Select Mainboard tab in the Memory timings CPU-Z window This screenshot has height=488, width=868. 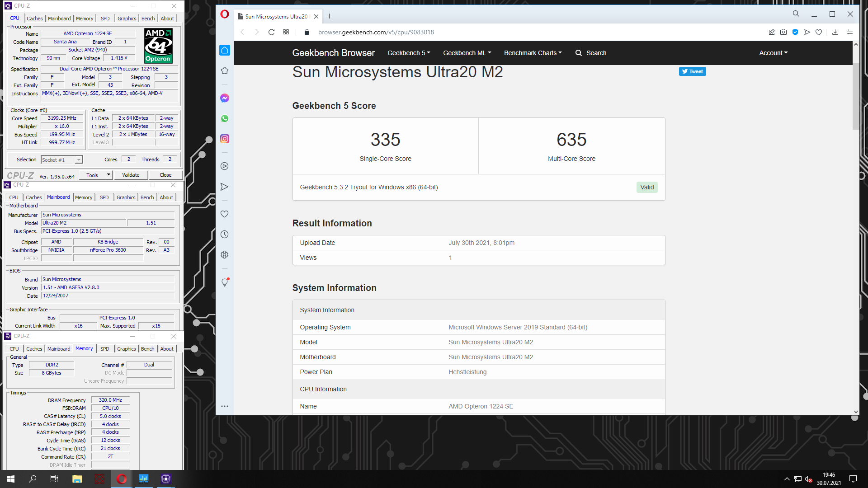pos(59,349)
